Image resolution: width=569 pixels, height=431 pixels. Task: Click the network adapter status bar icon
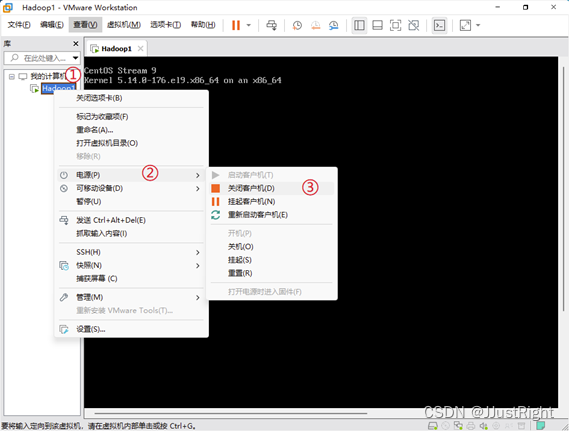coord(458,426)
